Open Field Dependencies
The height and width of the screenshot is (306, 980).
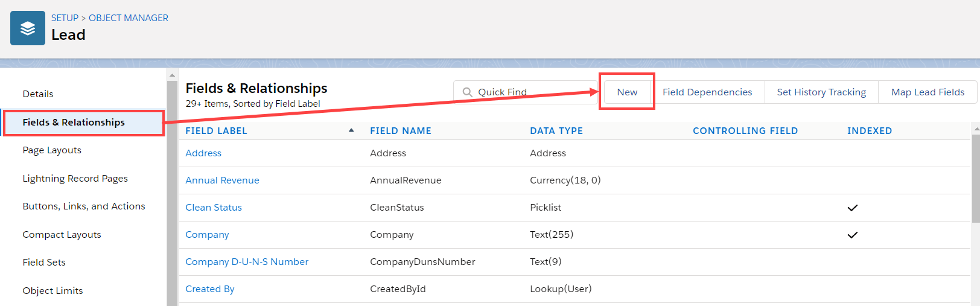point(707,92)
